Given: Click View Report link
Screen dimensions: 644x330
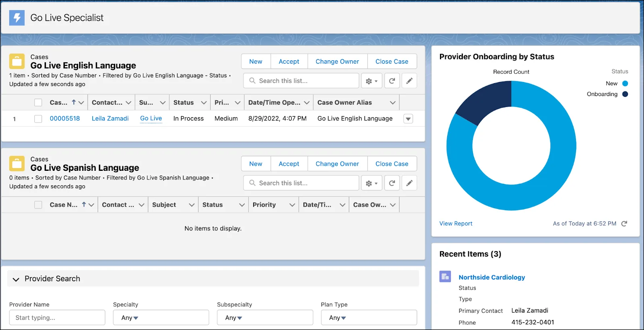Looking at the screenshot, I should 456,223.
